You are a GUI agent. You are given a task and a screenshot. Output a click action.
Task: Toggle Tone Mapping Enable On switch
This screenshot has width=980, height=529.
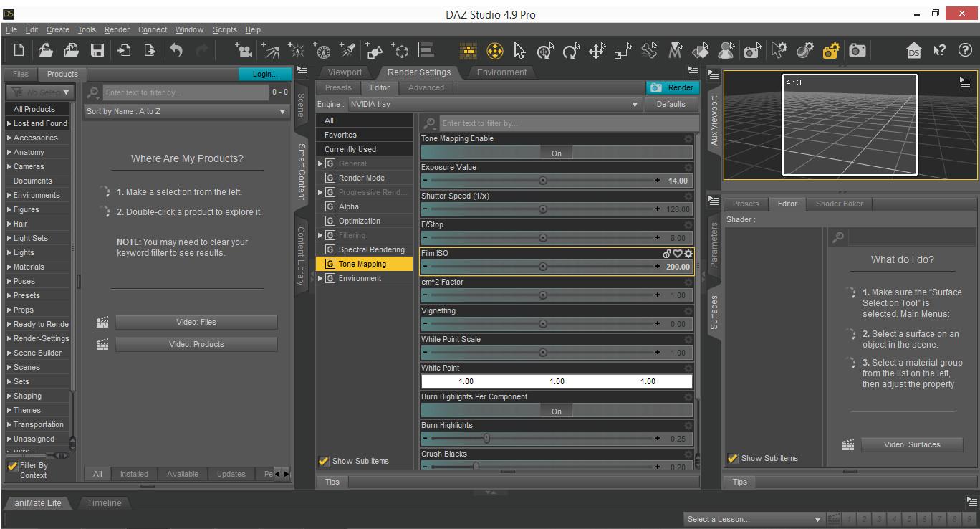[x=557, y=153]
